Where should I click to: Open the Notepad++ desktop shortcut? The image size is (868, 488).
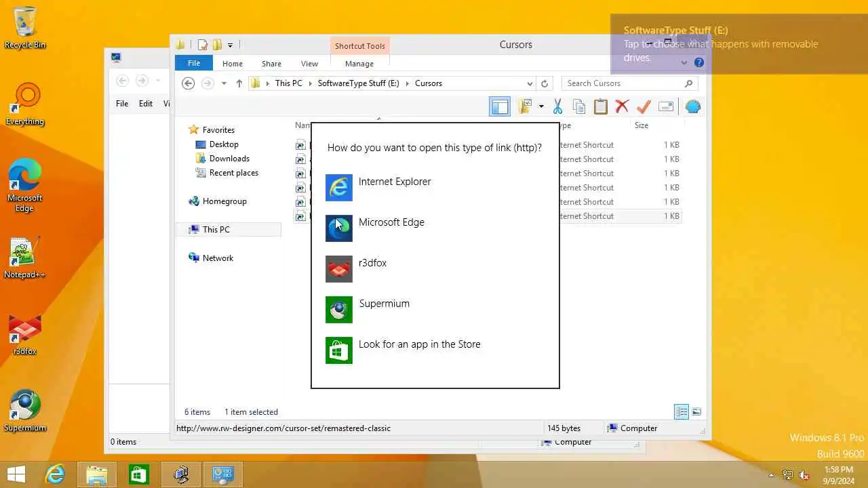(x=25, y=258)
